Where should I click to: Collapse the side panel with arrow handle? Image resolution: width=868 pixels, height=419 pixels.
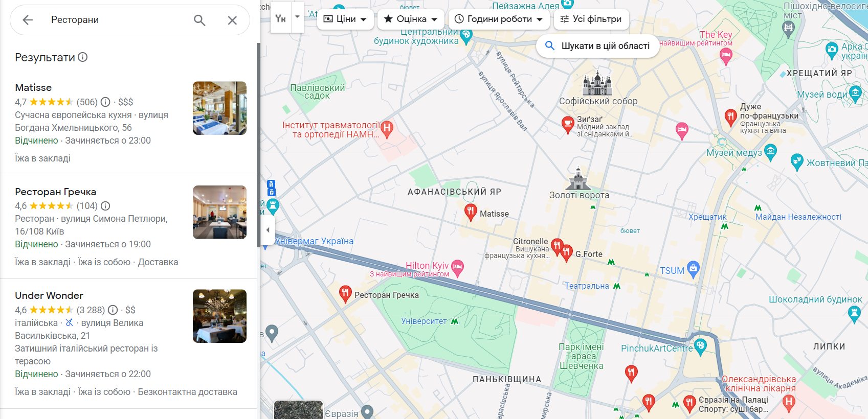point(268,230)
